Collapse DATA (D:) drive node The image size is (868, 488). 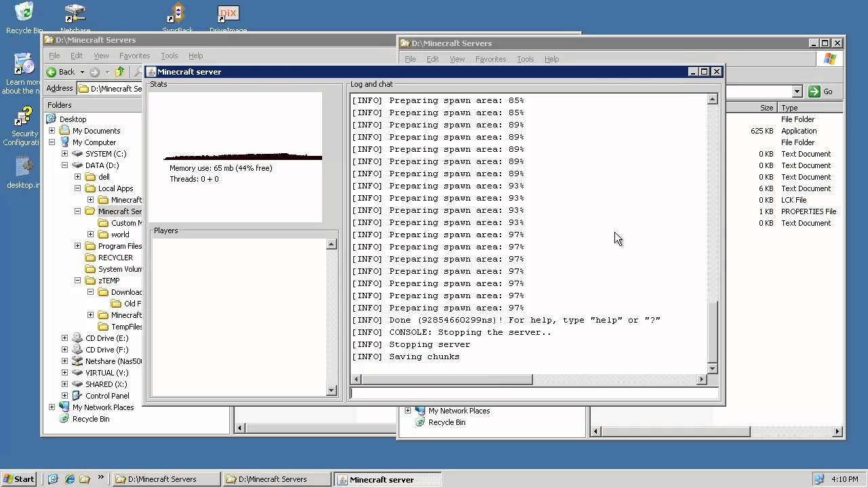(x=64, y=165)
